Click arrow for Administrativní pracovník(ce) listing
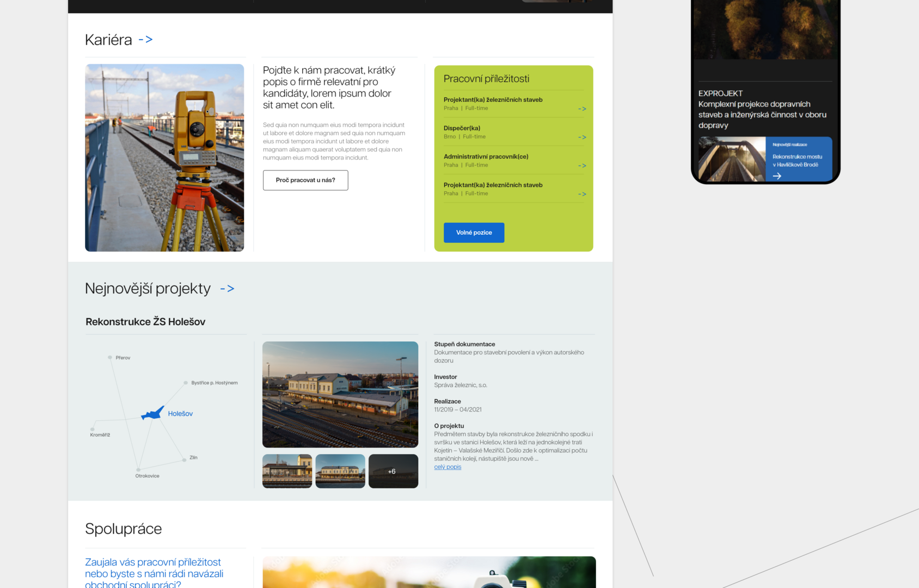Image resolution: width=919 pixels, height=588 pixels. pyautogui.click(x=581, y=166)
